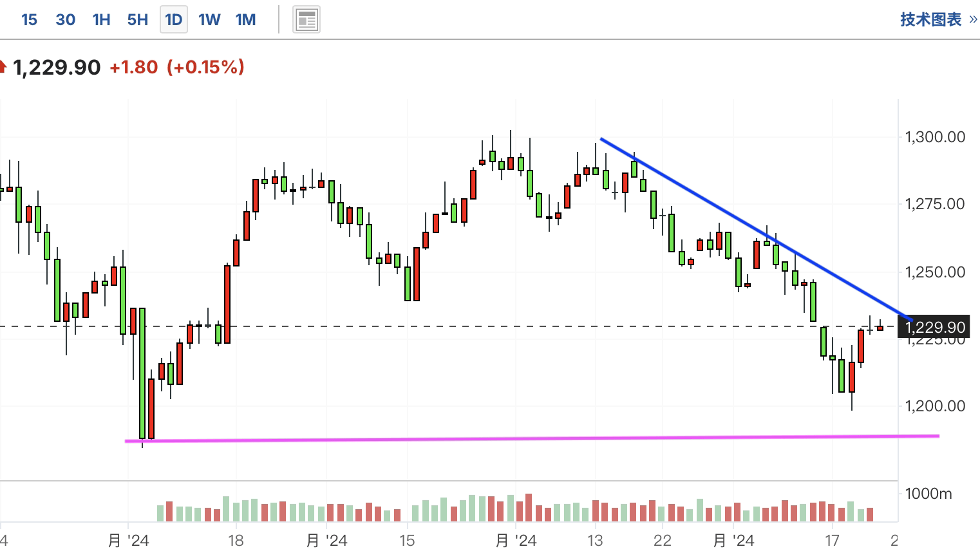Click the +1.80 change value
Screen dimensions: 980x560
tap(133, 67)
